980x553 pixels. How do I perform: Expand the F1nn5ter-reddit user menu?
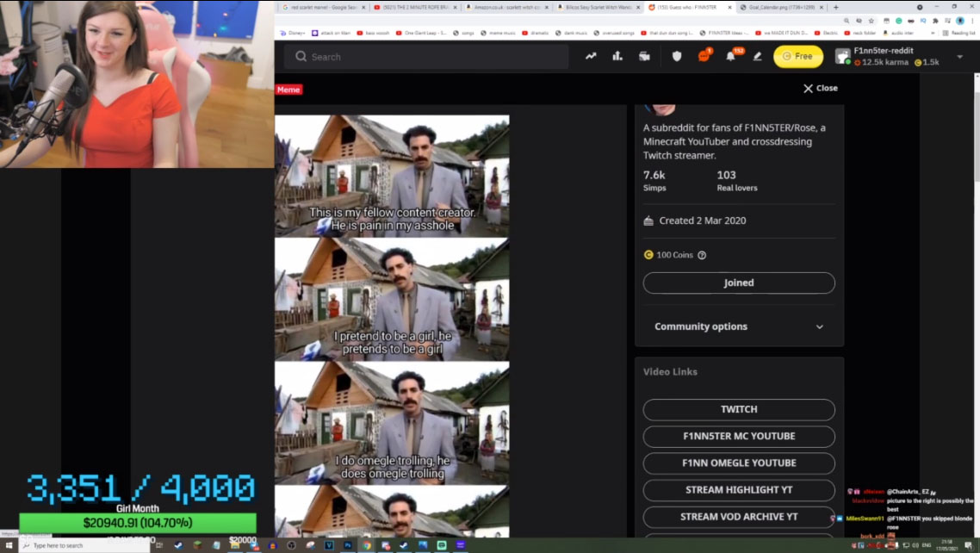(x=960, y=57)
